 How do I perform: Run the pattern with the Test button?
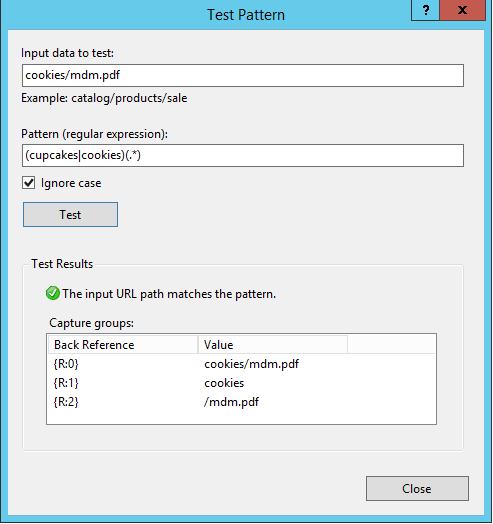(x=70, y=214)
